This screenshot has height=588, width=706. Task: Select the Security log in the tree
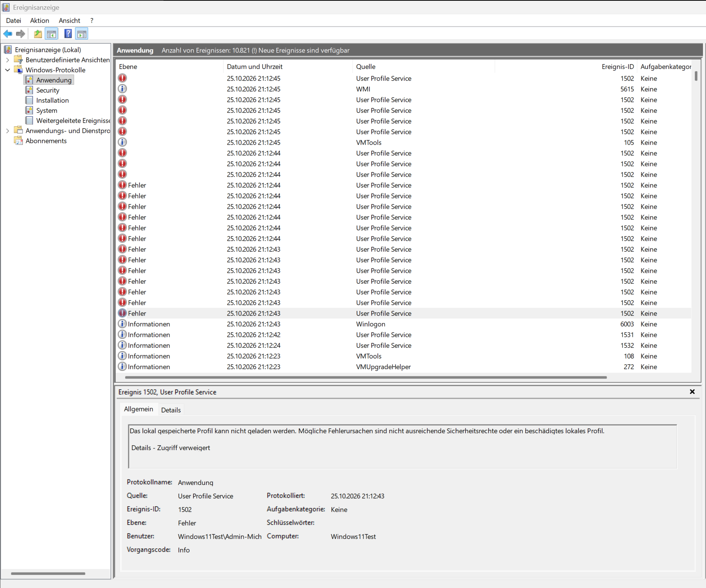pyautogui.click(x=48, y=90)
